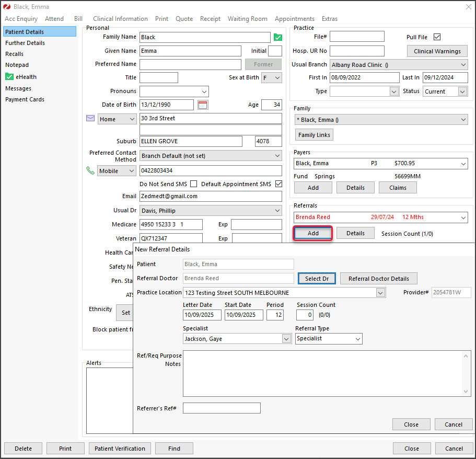Open the Waiting Room menu
Viewport: 476px width, 459px height.
coord(247,19)
